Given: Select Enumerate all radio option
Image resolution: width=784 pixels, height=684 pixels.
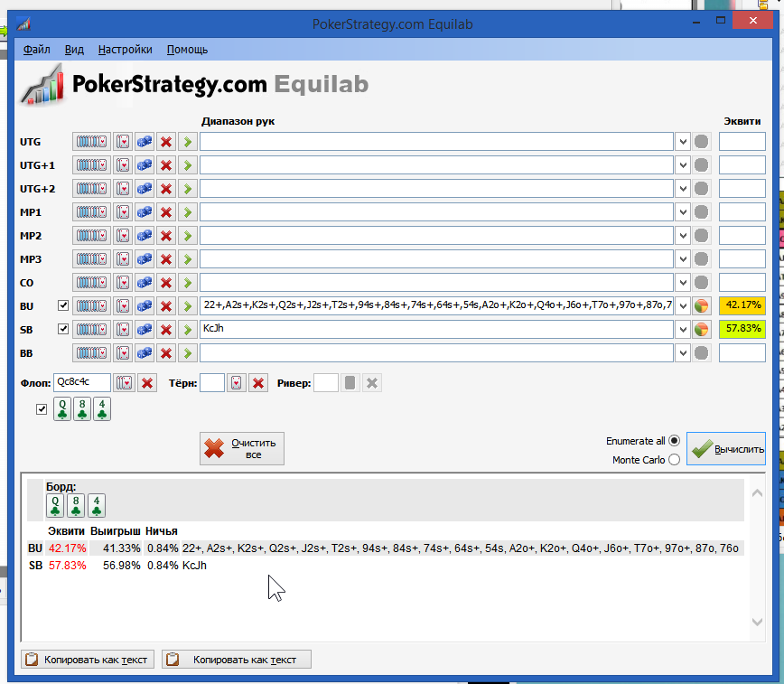Looking at the screenshot, I should pyautogui.click(x=674, y=441).
